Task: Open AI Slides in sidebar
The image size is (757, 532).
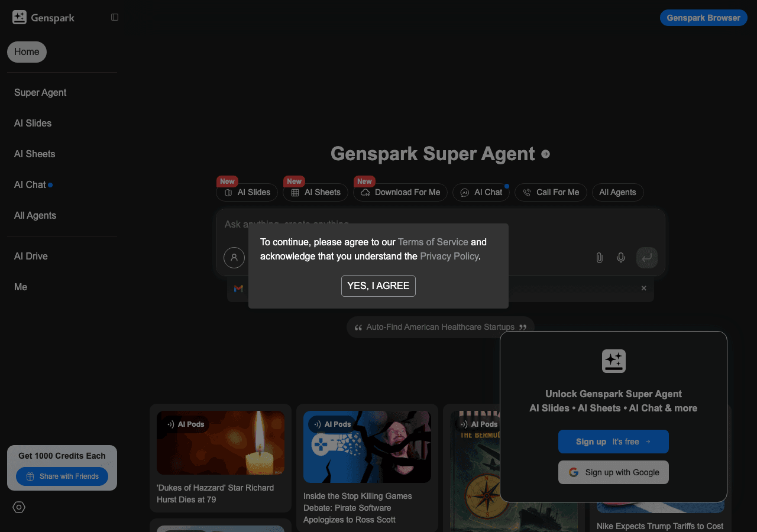Action: (33, 123)
